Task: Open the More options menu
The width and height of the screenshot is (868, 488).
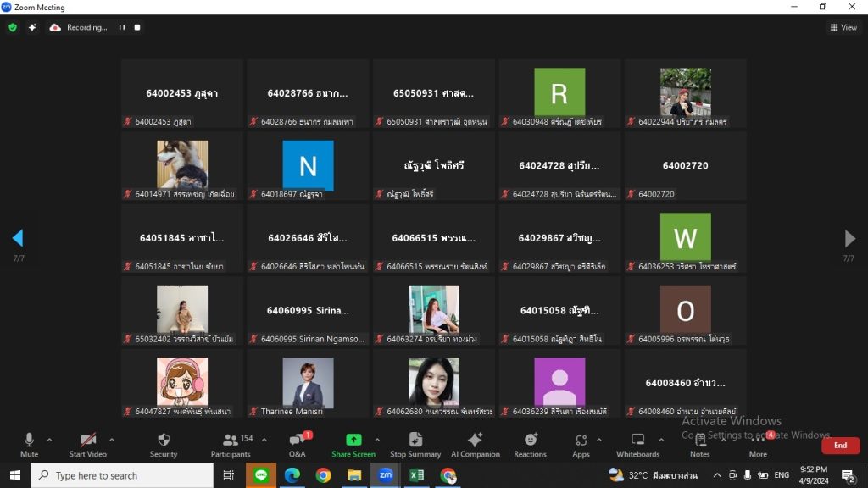Action: 758,445
